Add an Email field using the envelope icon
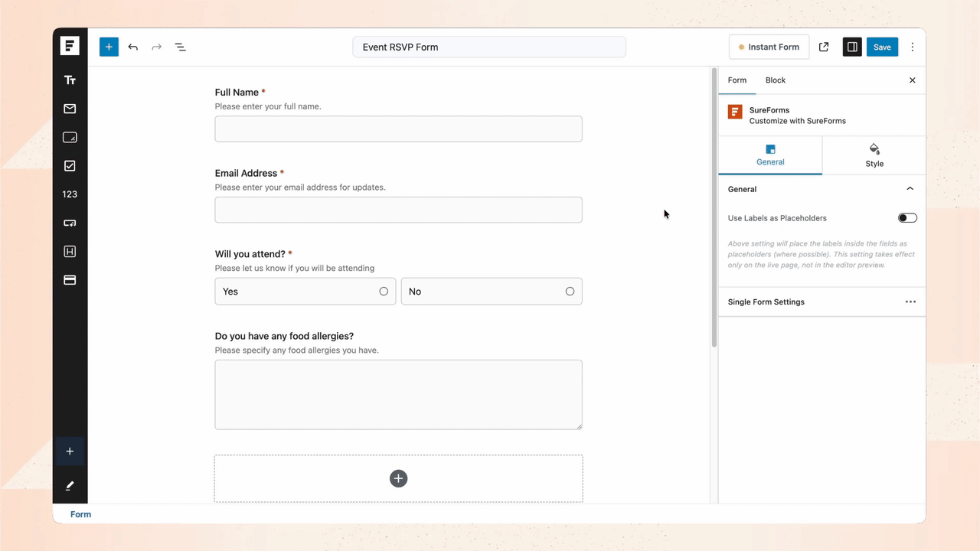This screenshot has width=980, height=551. click(70, 109)
